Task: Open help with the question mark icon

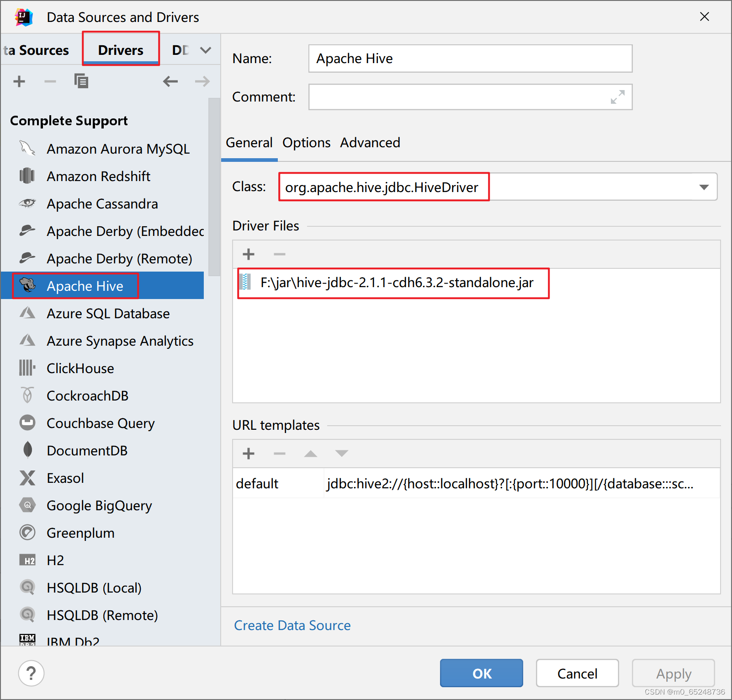Action: [x=31, y=673]
